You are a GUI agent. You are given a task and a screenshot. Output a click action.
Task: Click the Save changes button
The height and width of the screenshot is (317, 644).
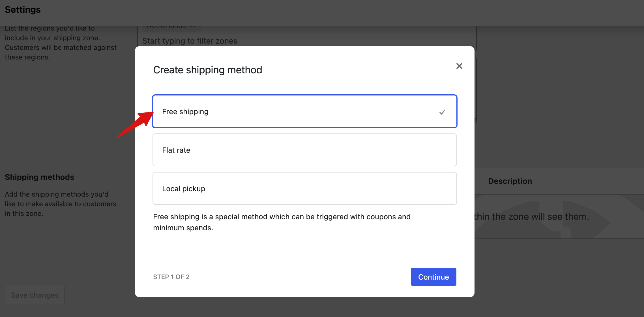35,295
